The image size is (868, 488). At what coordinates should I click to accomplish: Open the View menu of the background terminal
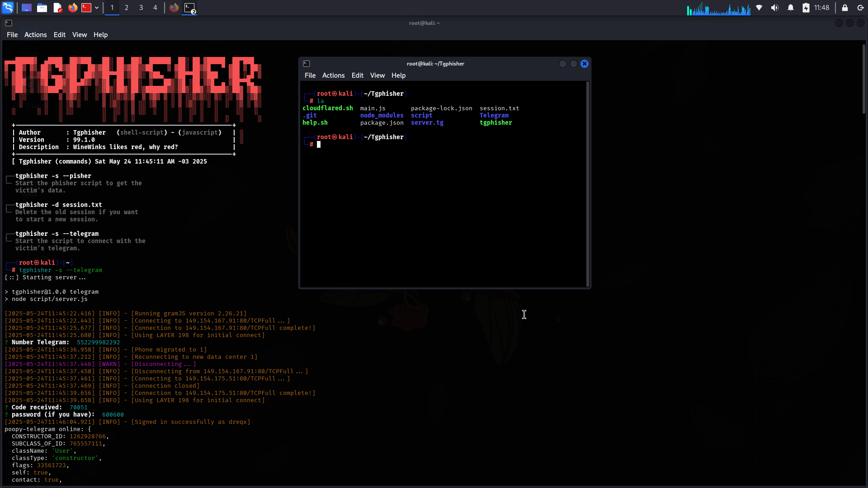tap(79, 35)
